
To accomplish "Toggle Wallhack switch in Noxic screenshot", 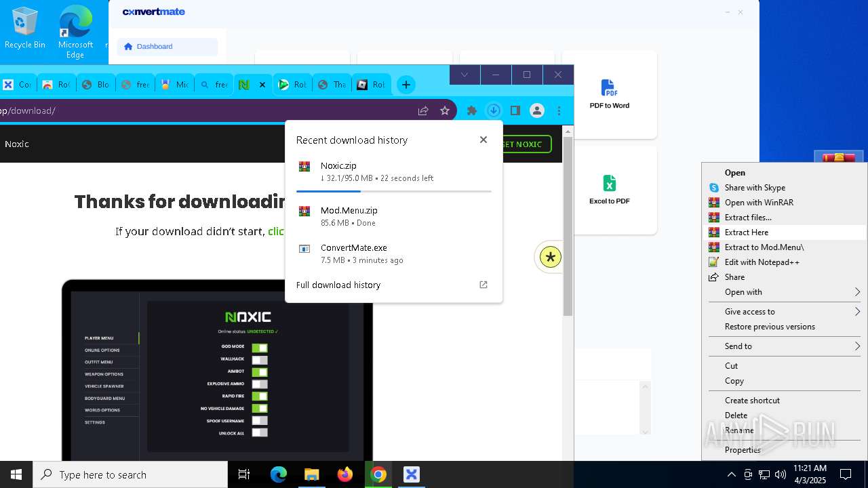I will (x=260, y=360).
